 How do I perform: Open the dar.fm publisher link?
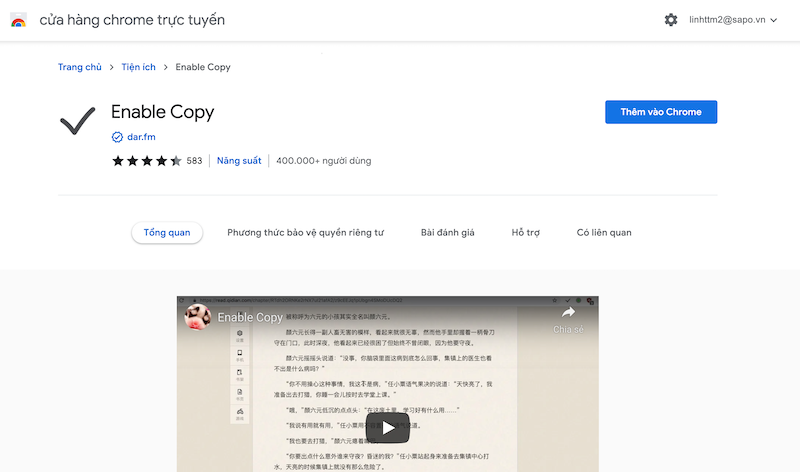(x=141, y=137)
